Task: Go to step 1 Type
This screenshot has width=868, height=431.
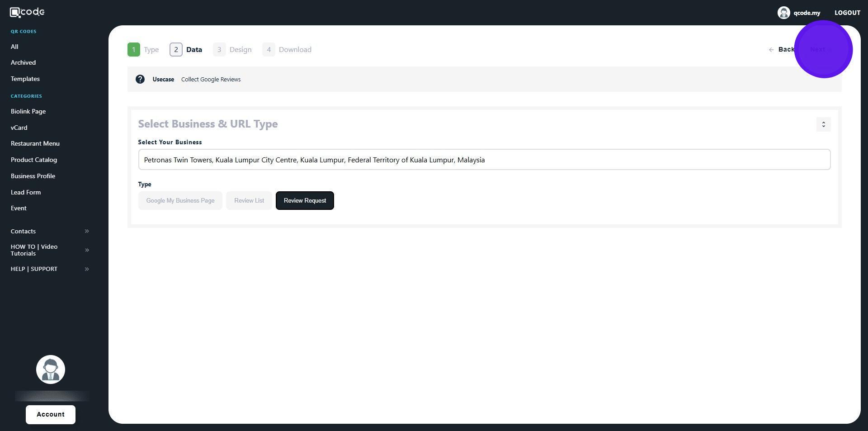Action: tap(143, 50)
